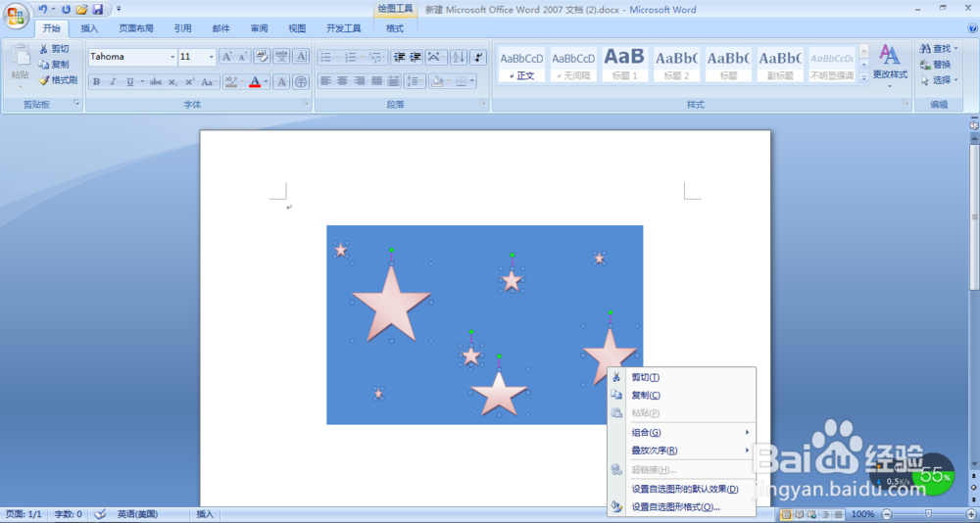980x523 pixels.
Task: Click the Subscript icon
Action: coord(173,82)
